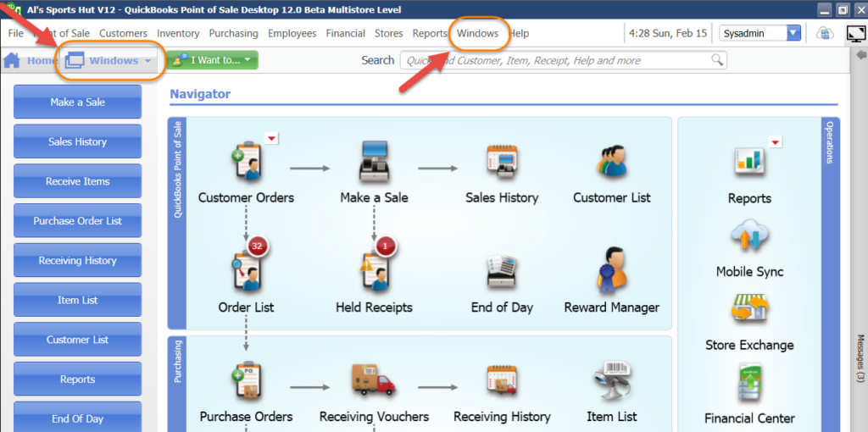Open the Mobile Sync cloud icon

click(749, 235)
